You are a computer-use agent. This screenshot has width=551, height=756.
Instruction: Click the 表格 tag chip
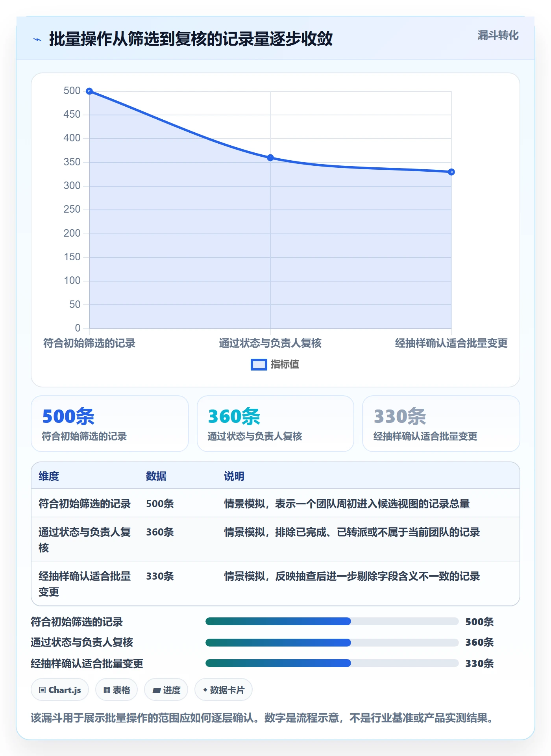click(116, 690)
